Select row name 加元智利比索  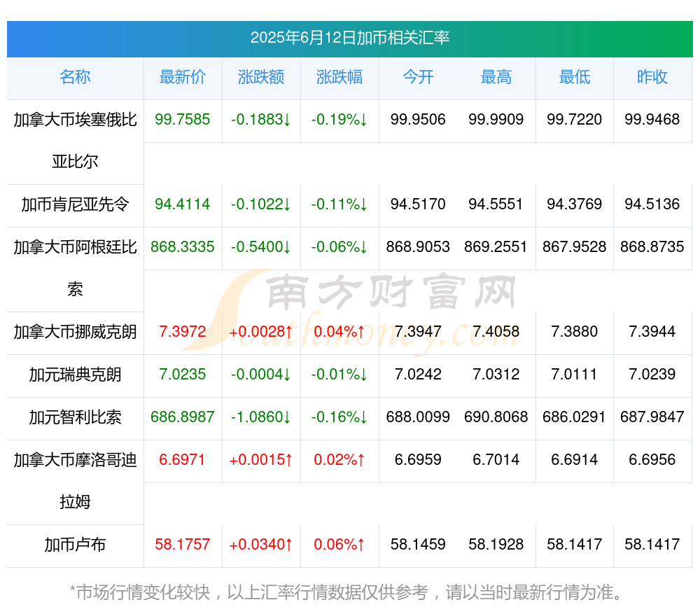75,417
